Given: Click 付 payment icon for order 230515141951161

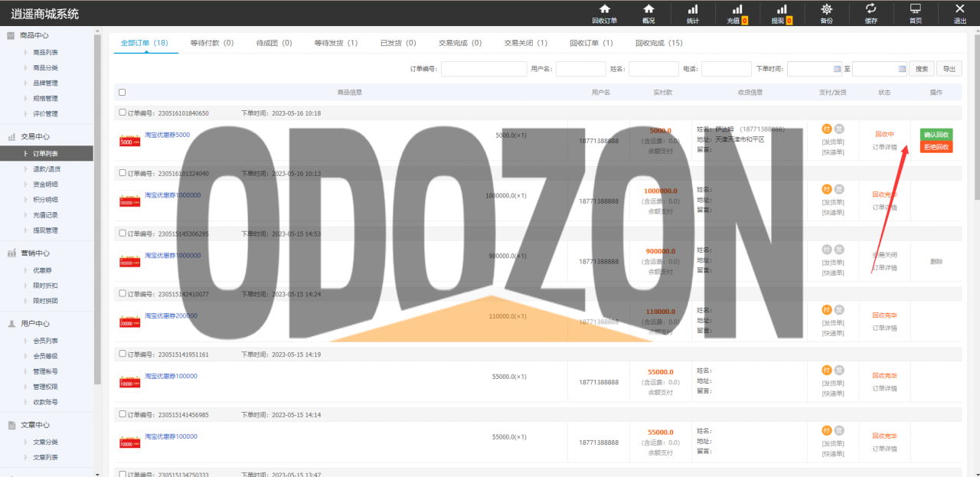Looking at the screenshot, I should tap(827, 370).
